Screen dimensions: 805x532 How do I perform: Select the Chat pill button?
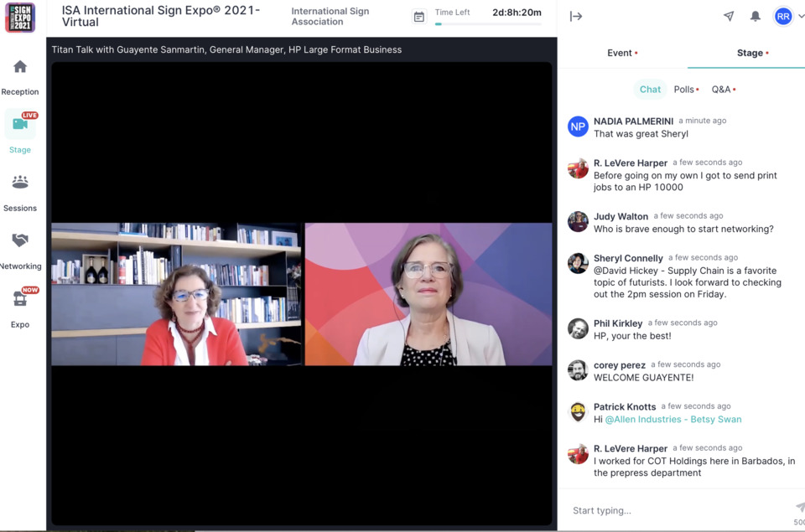tap(650, 90)
